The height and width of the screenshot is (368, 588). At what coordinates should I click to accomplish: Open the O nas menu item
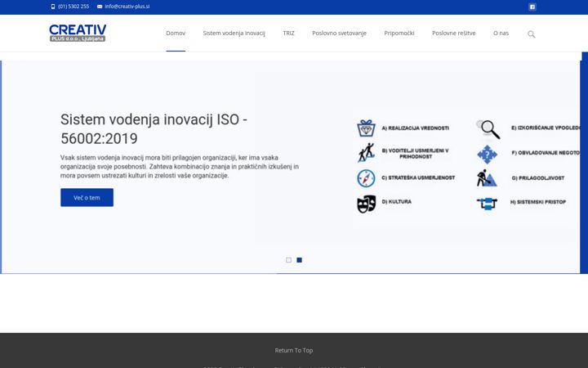[501, 33]
